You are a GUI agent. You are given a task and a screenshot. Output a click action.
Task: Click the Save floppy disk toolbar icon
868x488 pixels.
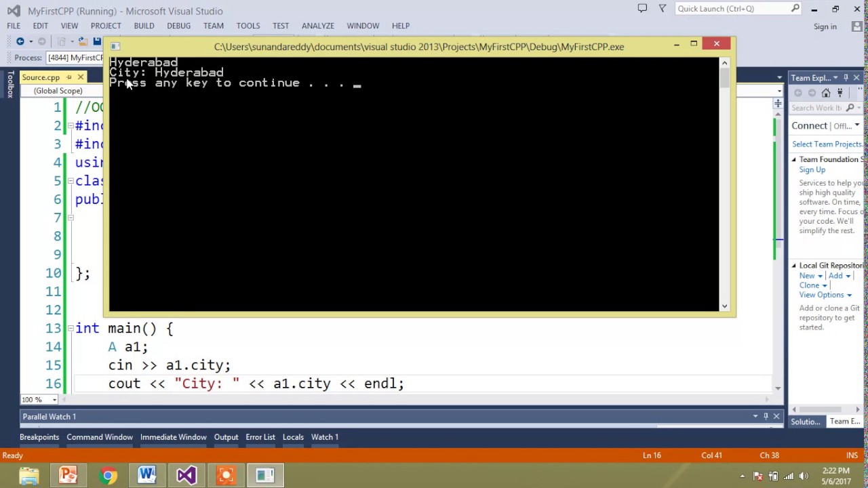[97, 41]
